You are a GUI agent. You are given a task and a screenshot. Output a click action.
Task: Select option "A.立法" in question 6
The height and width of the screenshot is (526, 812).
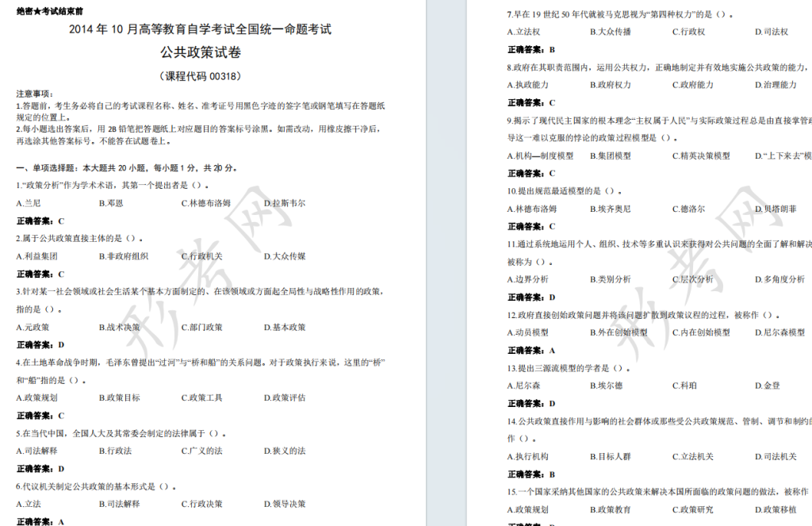point(29,504)
